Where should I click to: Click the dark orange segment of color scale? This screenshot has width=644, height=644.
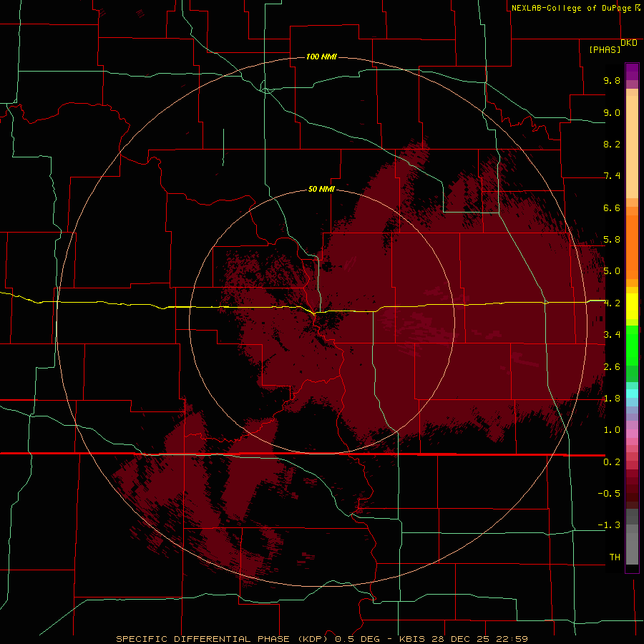point(632,247)
